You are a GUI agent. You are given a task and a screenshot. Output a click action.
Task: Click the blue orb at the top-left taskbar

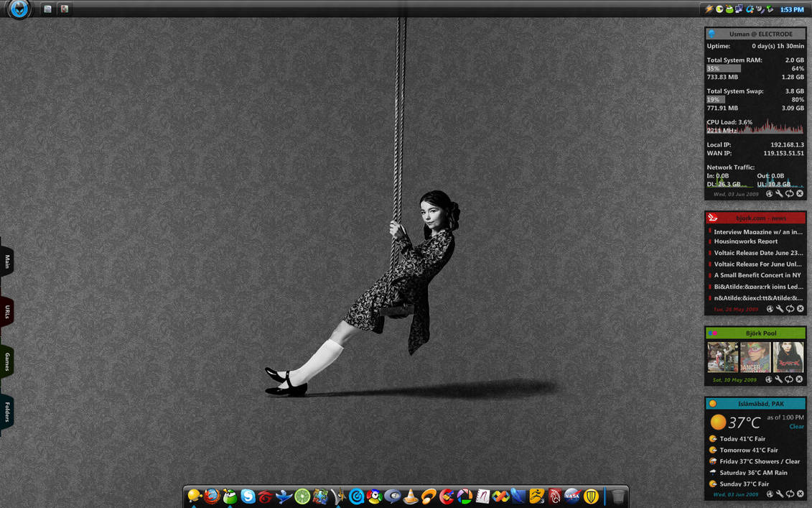point(18,9)
